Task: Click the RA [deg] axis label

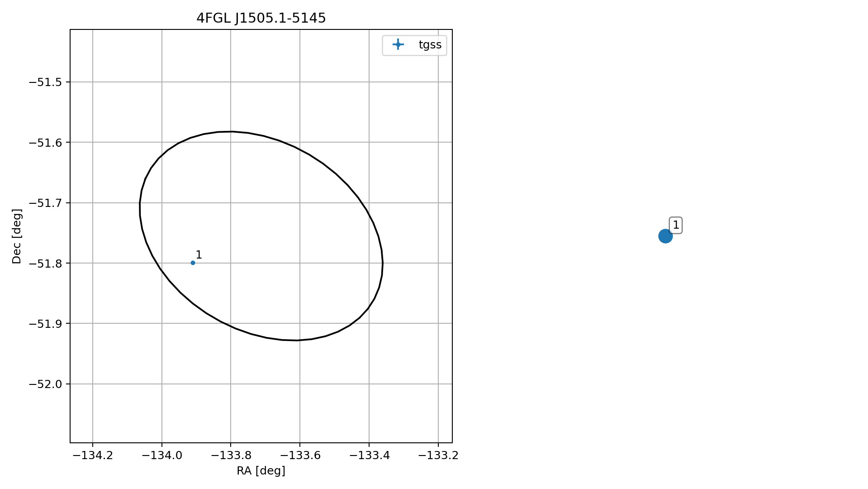Action: coord(261,471)
